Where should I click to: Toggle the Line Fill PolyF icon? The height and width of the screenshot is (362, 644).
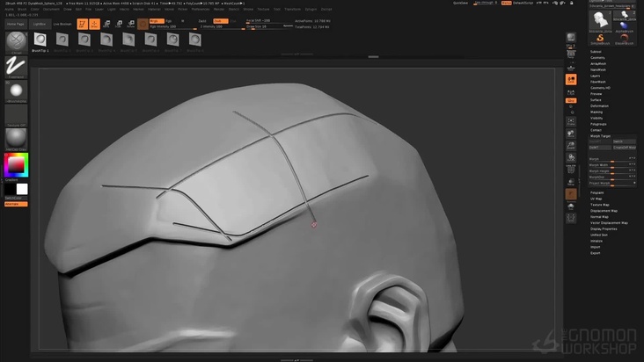tap(571, 169)
